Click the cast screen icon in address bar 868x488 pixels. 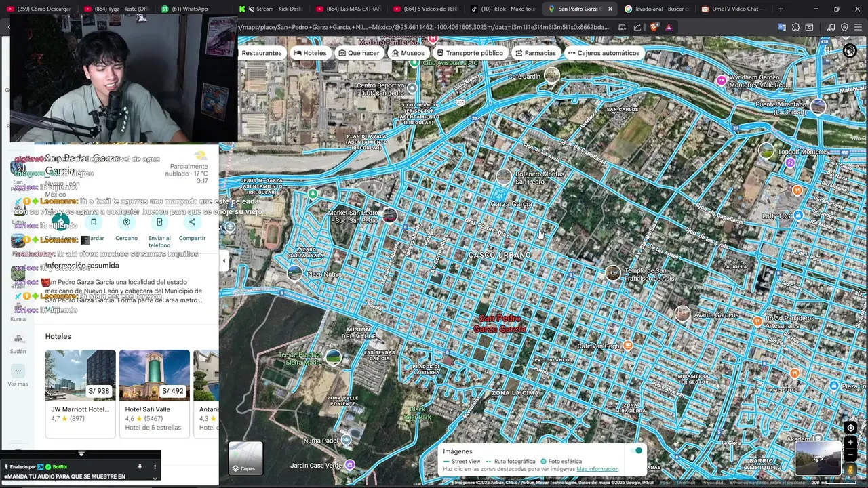pyautogui.click(x=622, y=27)
